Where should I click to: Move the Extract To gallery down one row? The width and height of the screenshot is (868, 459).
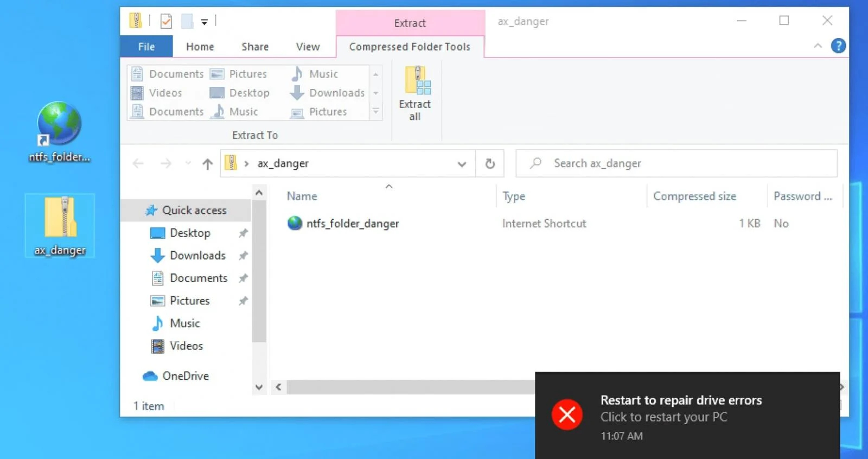(375, 93)
